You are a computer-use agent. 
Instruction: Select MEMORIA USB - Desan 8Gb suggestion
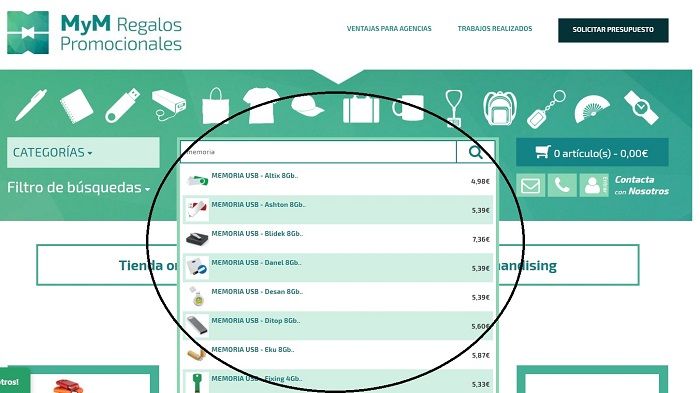(x=338, y=297)
